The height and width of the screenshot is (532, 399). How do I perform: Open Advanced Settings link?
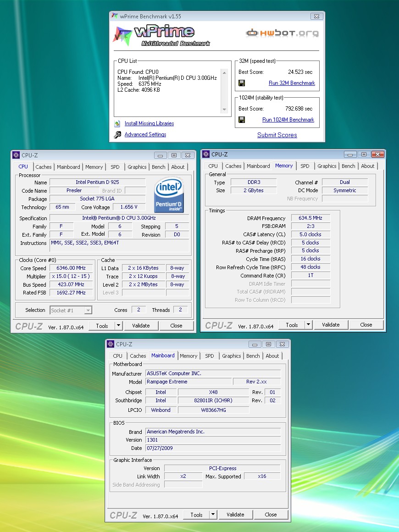click(x=145, y=134)
